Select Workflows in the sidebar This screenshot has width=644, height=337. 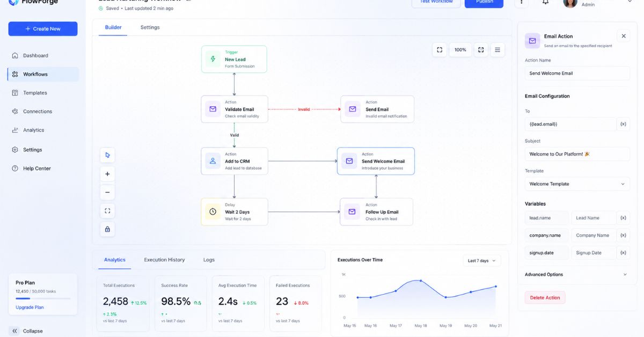click(x=43, y=74)
